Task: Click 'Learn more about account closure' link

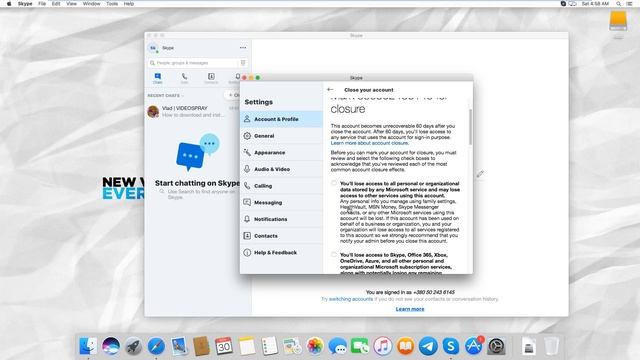Action: click(369, 143)
